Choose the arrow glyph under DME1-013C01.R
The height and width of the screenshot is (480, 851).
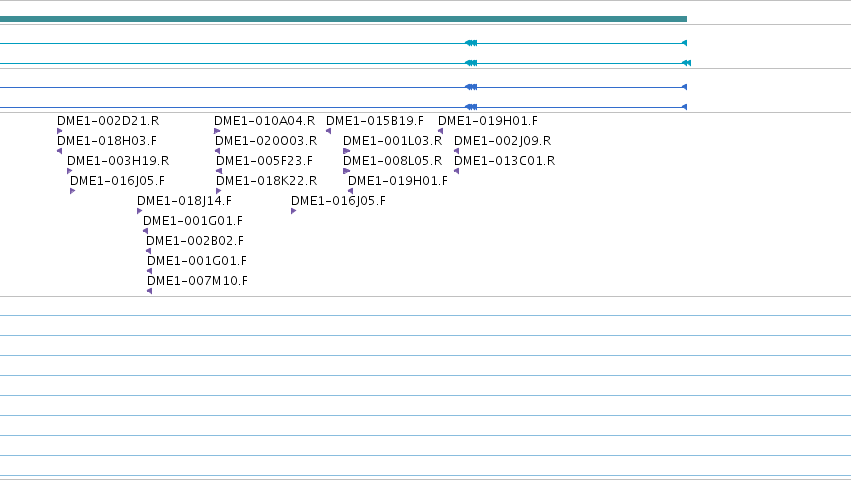(x=456, y=171)
